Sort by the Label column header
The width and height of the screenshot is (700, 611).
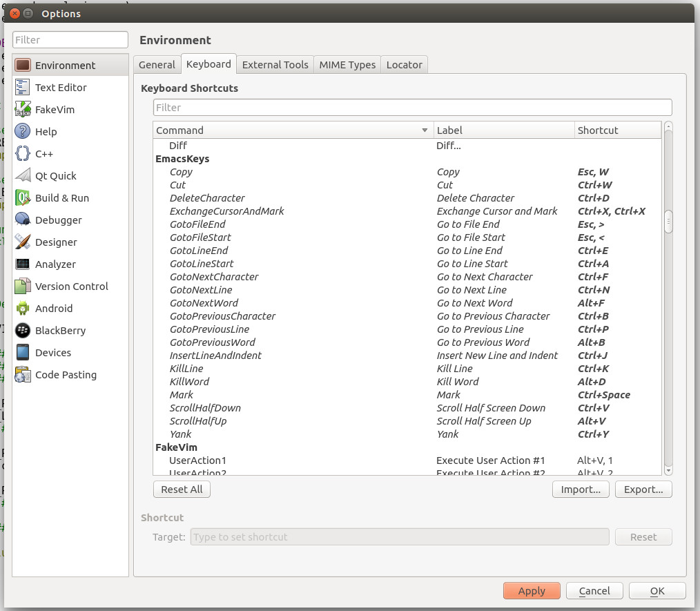[x=504, y=130]
